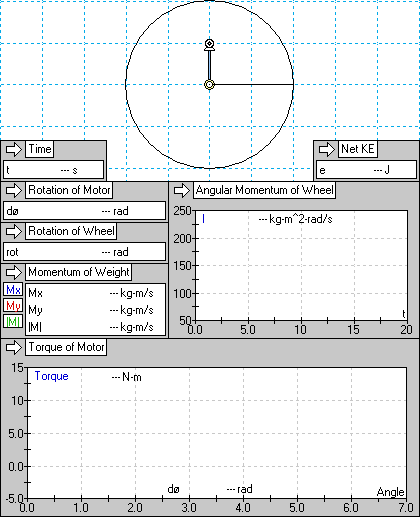Select the Time meter title label
The image size is (420, 517).
pyautogui.click(x=40, y=149)
